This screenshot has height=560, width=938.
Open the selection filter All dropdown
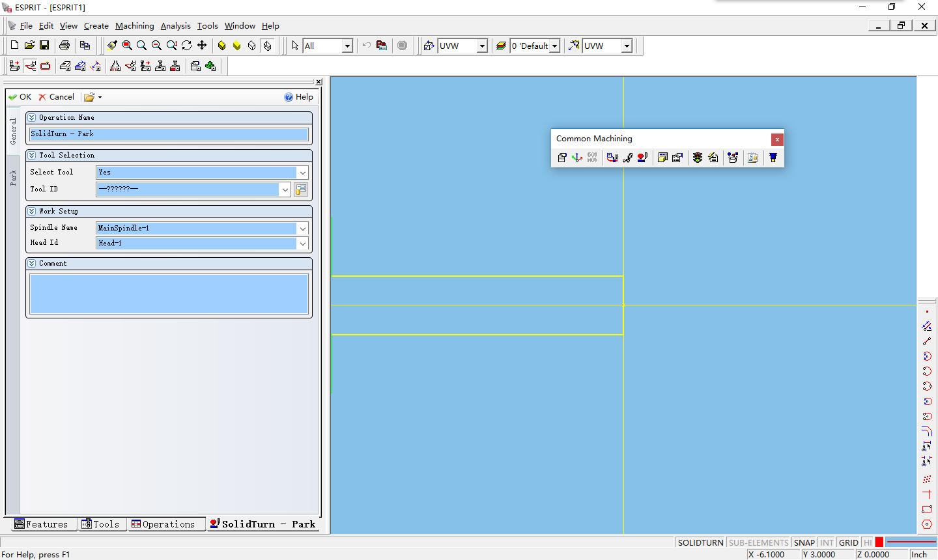[x=347, y=46]
